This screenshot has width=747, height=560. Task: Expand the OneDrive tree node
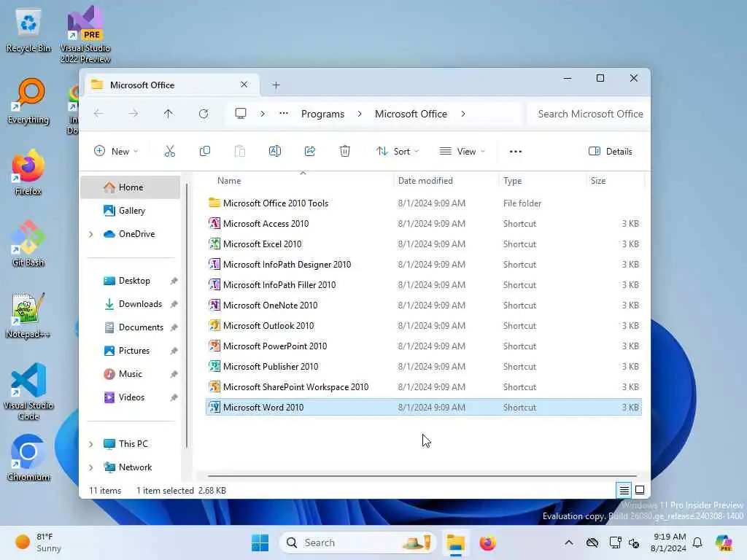[x=90, y=234]
